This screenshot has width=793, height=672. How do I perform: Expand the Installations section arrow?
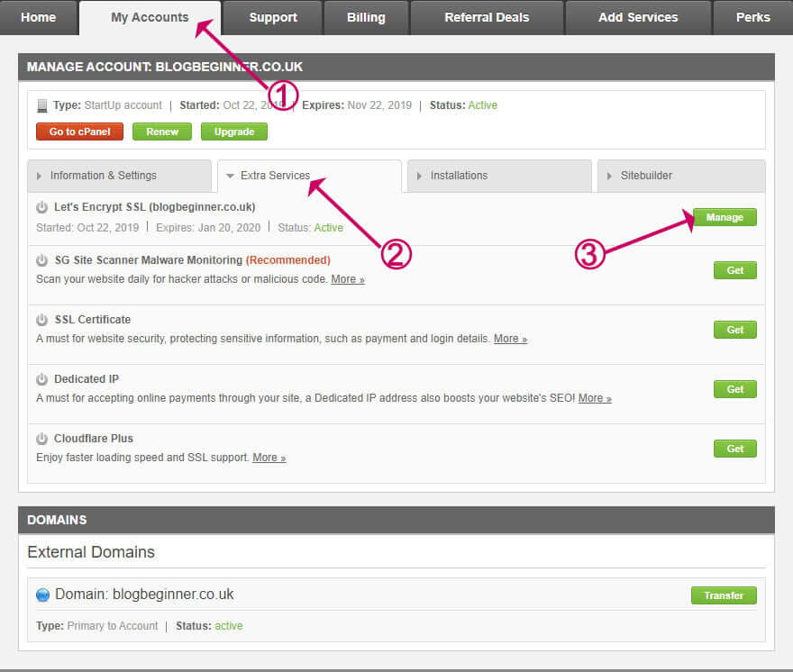point(419,176)
